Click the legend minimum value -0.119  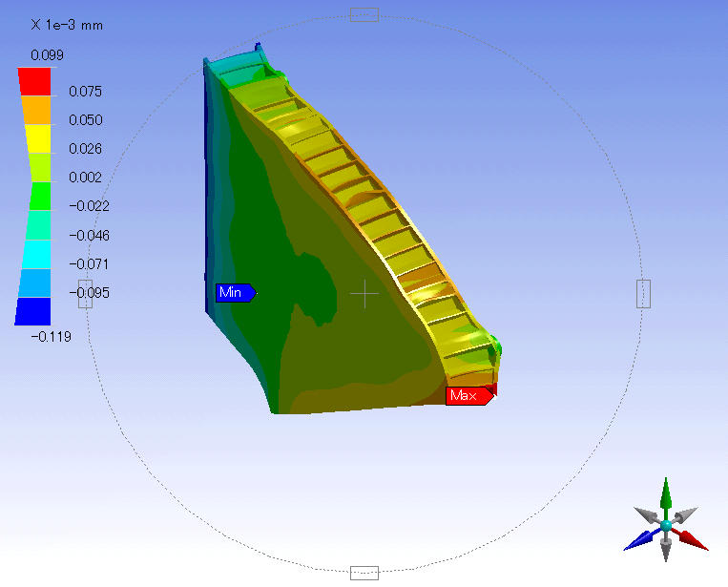(52, 337)
